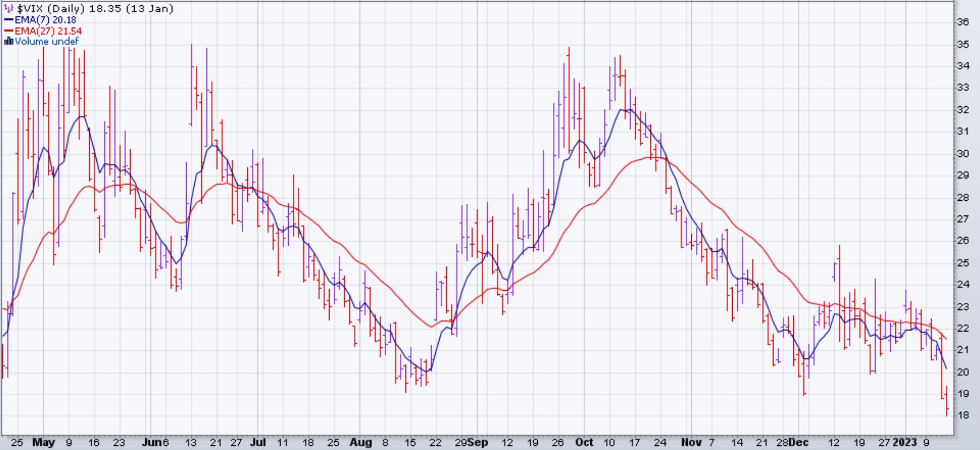This screenshot has height=450, width=980.
Task: Click the May label on the date axis
Action: click(x=43, y=442)
